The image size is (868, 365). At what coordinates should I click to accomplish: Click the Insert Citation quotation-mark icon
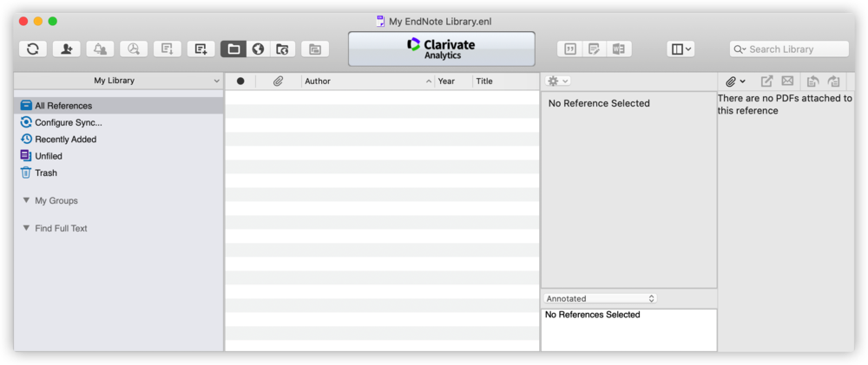click(x=569, y=49)
